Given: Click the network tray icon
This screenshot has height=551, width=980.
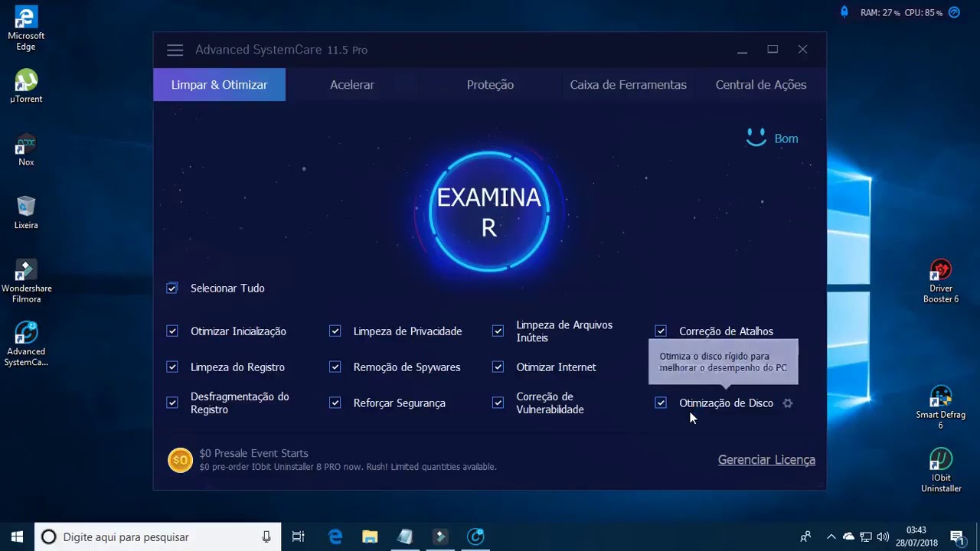Looking at the screenshot, I should 866,536.
